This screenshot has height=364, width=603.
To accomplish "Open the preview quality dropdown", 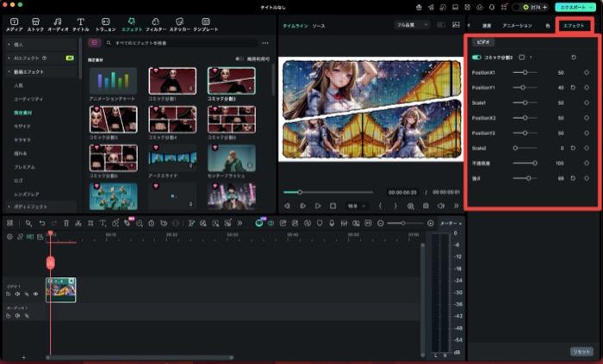I will [x=412, y=25].
